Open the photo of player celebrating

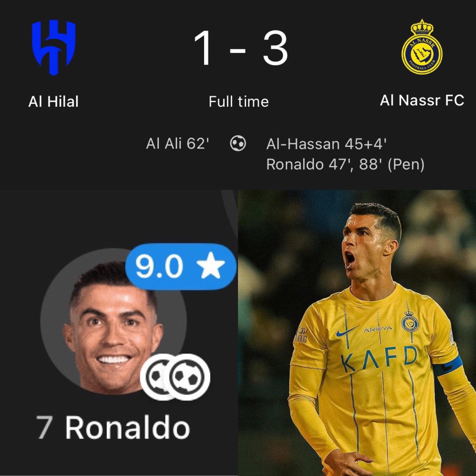point(357,333)
